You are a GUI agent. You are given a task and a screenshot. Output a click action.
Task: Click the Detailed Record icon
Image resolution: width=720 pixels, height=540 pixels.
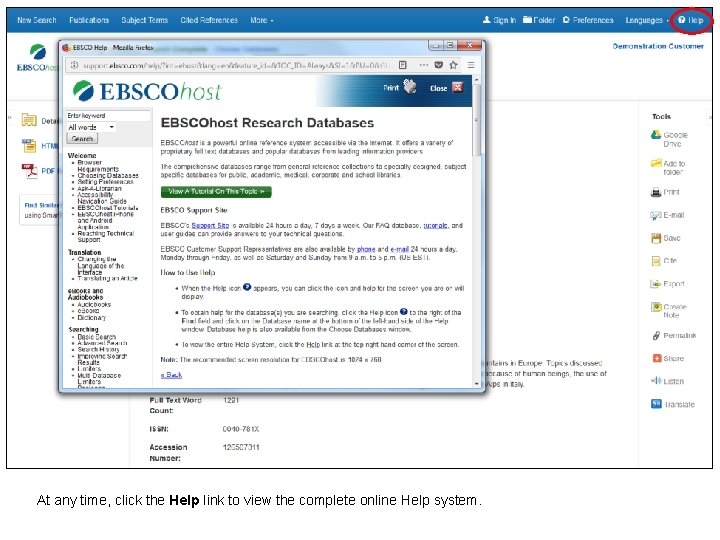click(x=29, y=121)
